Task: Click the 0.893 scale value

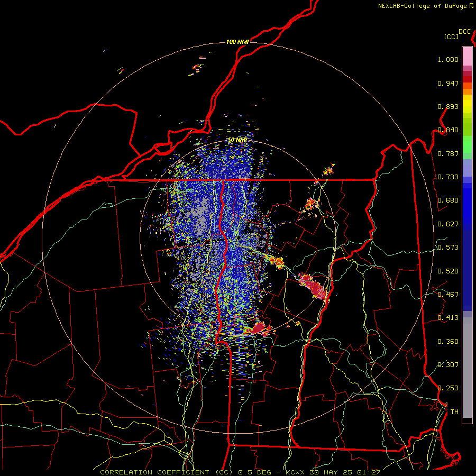Action: (x=448, y=106)
